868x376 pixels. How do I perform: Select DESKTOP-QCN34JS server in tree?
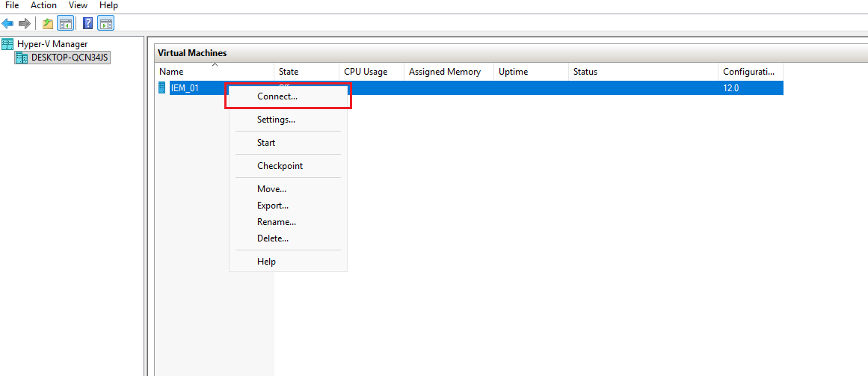(x=70, y=58)
